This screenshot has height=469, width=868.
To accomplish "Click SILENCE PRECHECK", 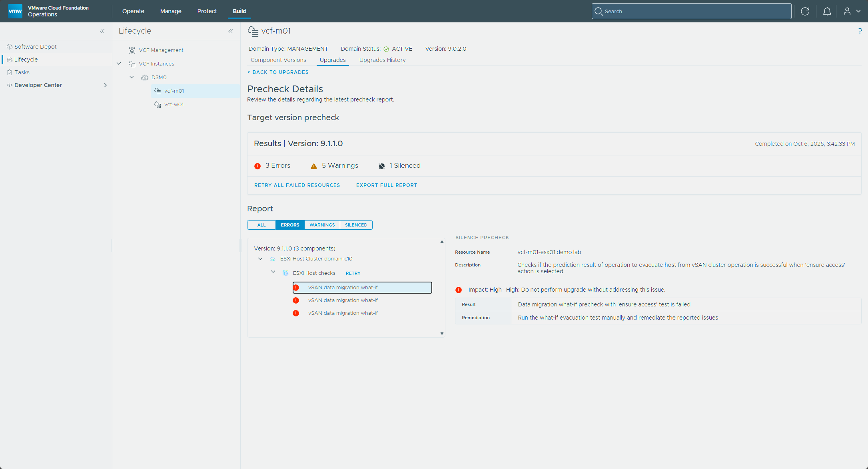I will [x=482, y=238].
